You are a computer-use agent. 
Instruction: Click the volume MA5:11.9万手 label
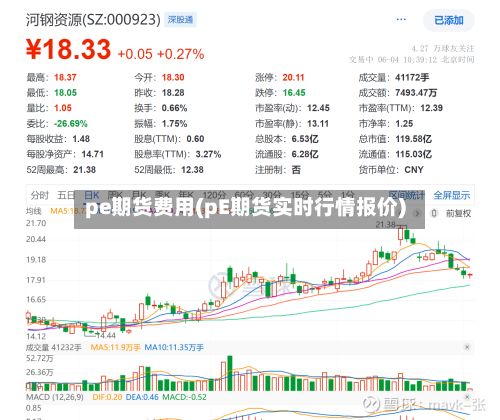click(x=115, y=347)
